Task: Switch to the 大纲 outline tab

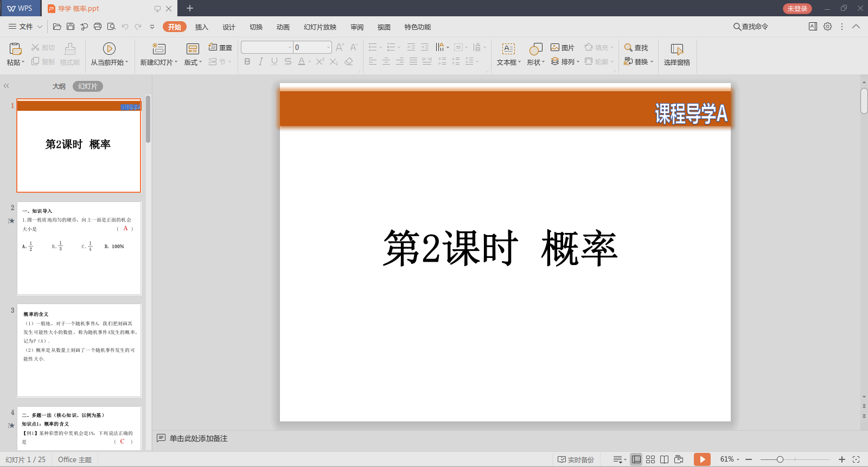Action: coord(59,86)
